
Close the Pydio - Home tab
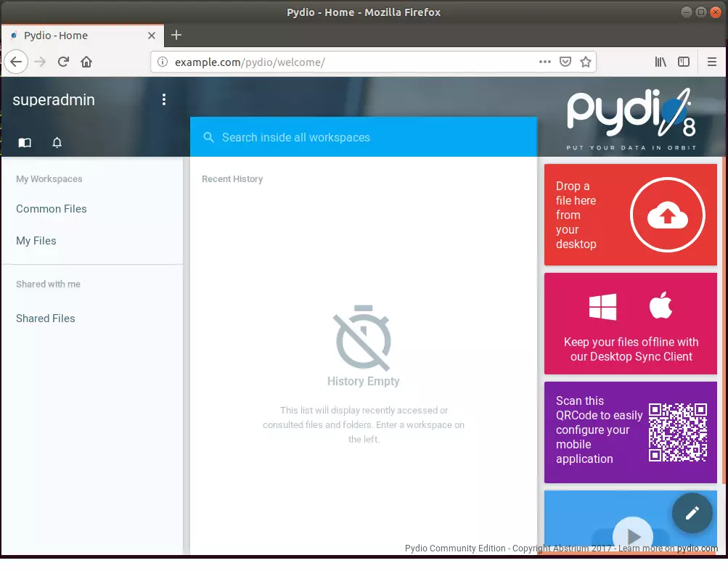tap(152, 36)
